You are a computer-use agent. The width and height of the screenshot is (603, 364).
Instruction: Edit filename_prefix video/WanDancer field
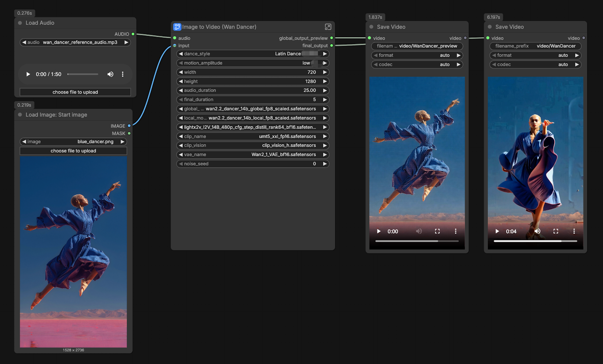tap(535, 46)
